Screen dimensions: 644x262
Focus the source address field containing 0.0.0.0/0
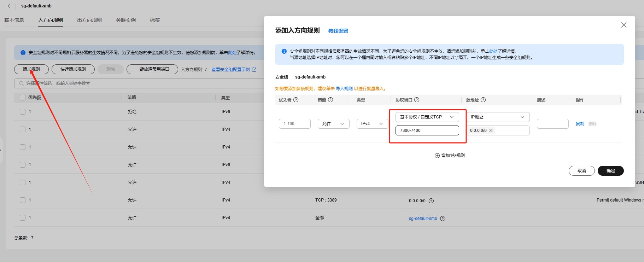[498, 130]
